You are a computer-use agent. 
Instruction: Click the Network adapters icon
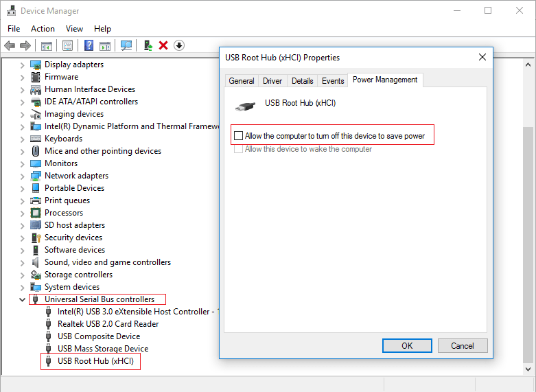36,176
